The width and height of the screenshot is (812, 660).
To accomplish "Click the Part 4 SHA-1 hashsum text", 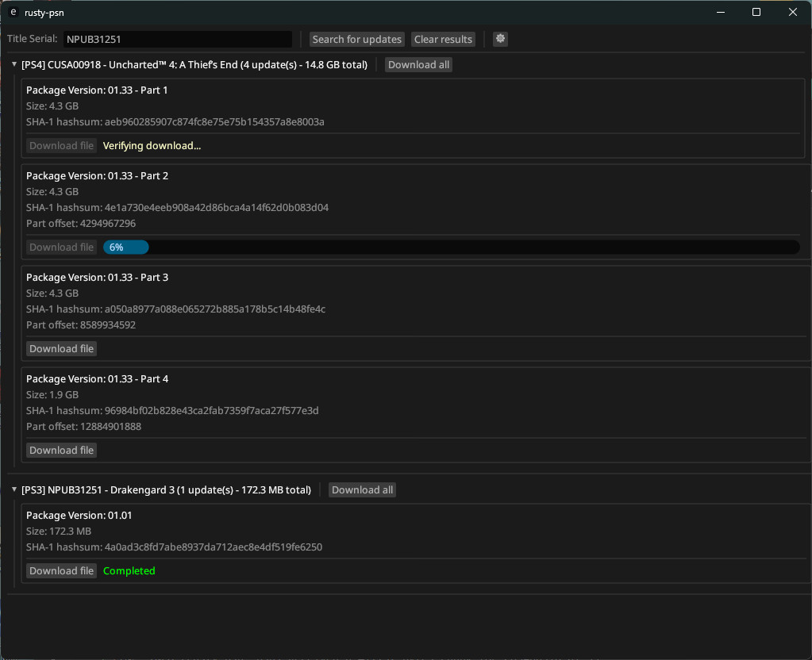I will click(x=172, y=410).
